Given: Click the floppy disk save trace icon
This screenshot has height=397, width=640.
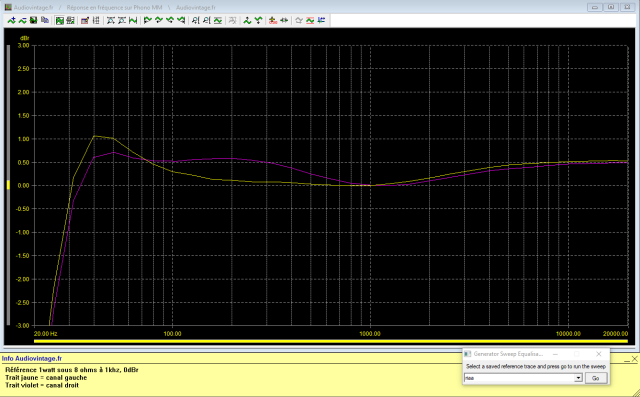Looking at the screenshot, I should 33,20.
